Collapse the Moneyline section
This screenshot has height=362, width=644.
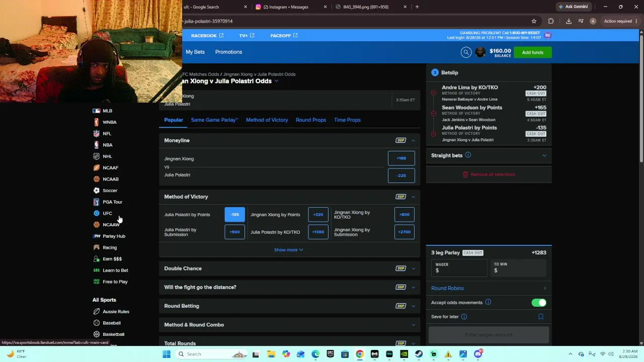click(x=413, y=140)
